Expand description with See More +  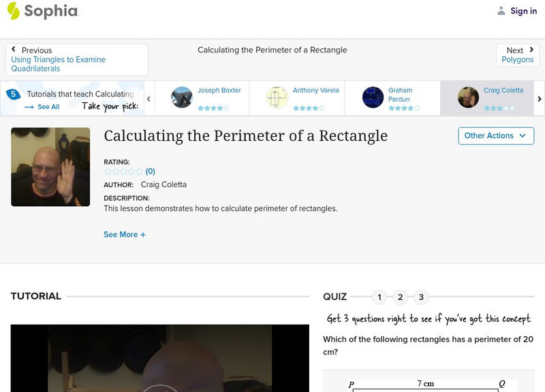125,235
